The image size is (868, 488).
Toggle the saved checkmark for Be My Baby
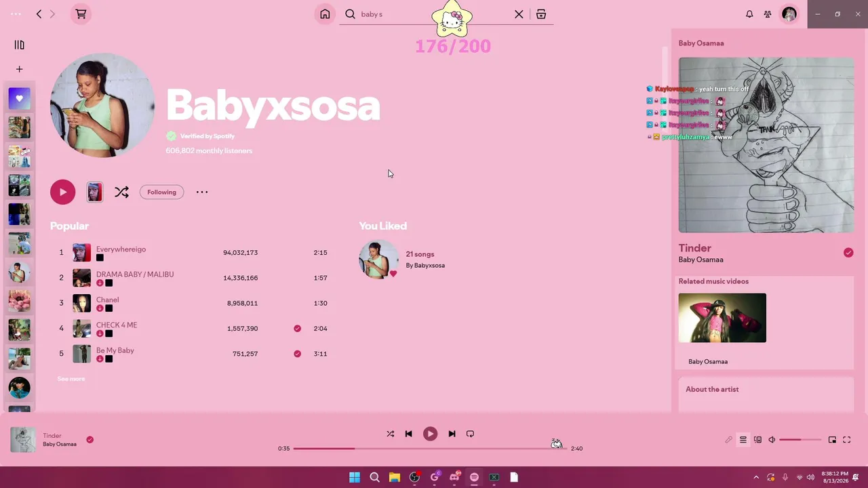[297, 353]
